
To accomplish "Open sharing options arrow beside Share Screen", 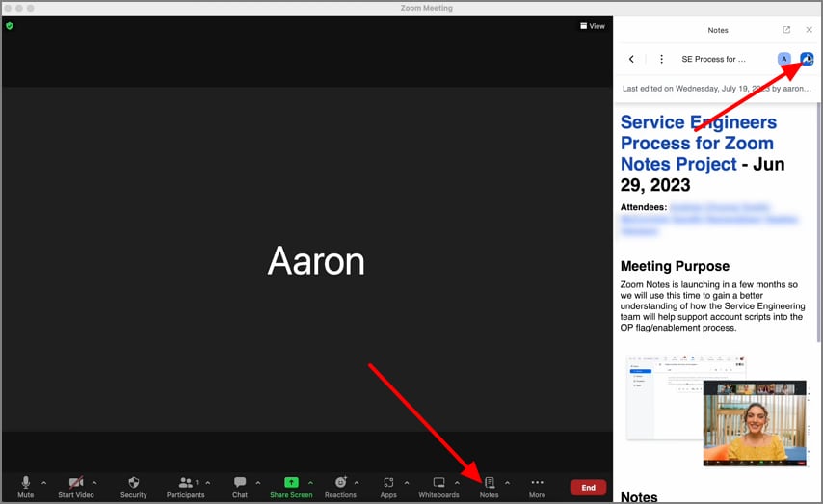I will point(310,483).
